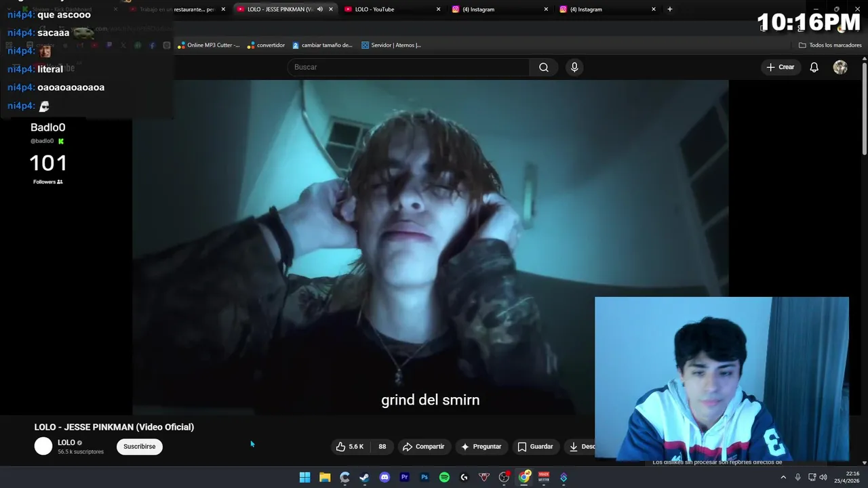Open the last blue taskbar app icon

click(x=564, y=477)
